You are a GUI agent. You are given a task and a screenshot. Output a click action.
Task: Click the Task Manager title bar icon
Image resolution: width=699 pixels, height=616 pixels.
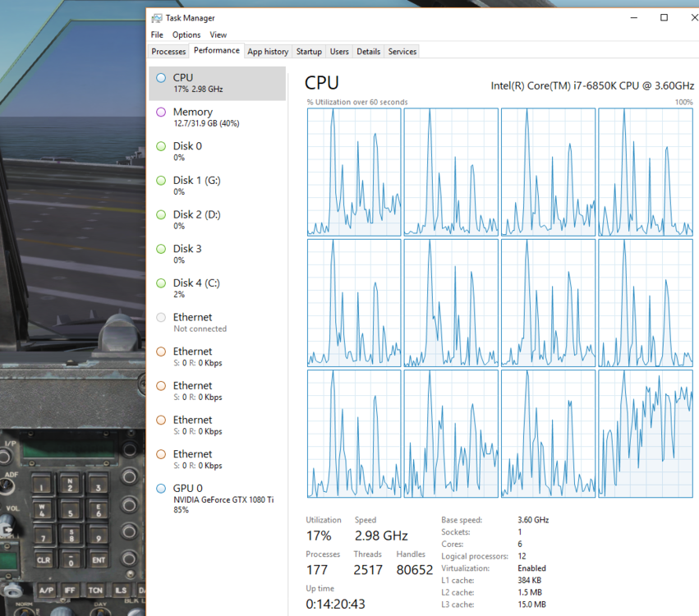(157, 17)
